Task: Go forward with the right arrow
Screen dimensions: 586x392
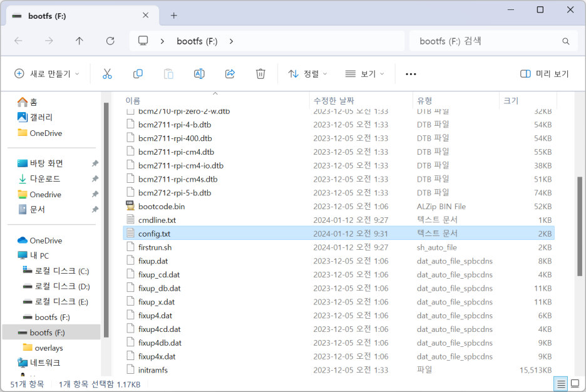Action: tap(49, 41)
